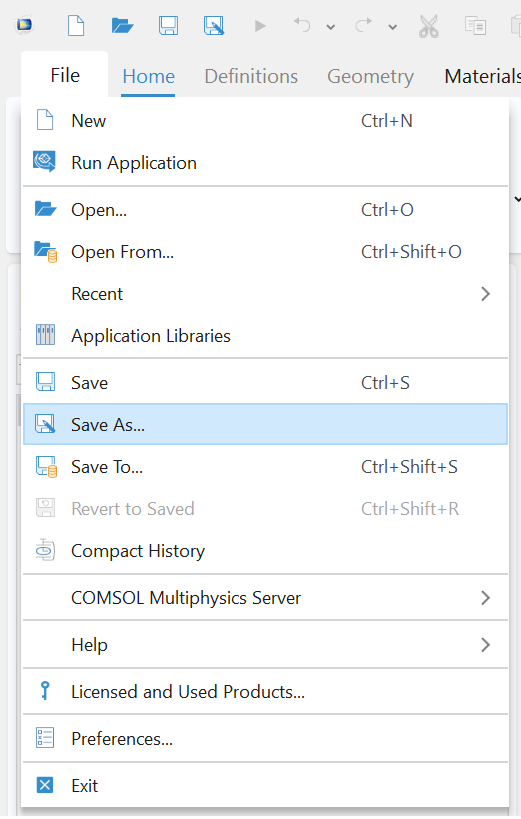521x819 pixels.
Task: Click the Undo arrow icon
Action: [x=302, y=25]
